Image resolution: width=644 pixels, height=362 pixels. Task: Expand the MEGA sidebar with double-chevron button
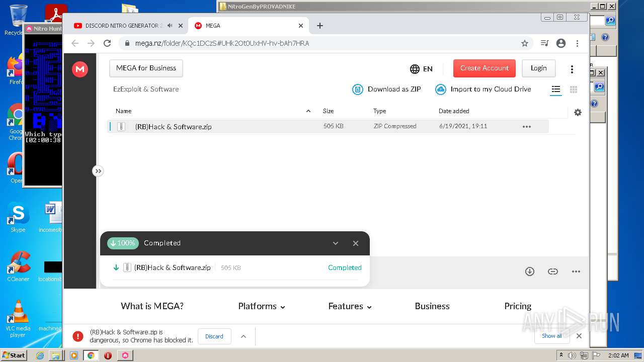point(98,171)
